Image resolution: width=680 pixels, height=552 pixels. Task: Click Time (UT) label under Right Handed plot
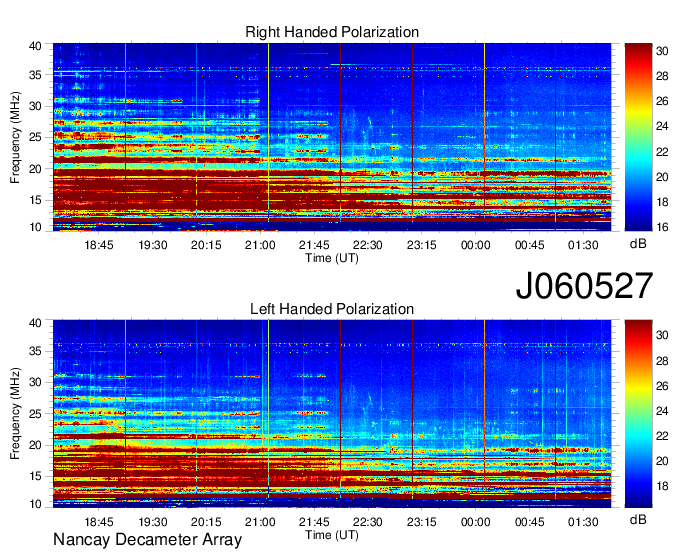click(x=332, y=258)
